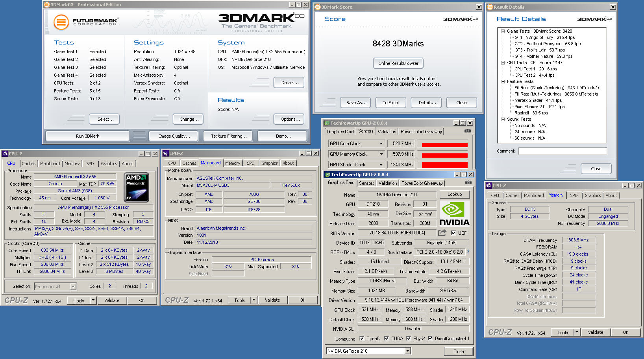Switch to Caches tab in CPU-Z CPU window
Screen dimensions: 644x359
point(29,164)
